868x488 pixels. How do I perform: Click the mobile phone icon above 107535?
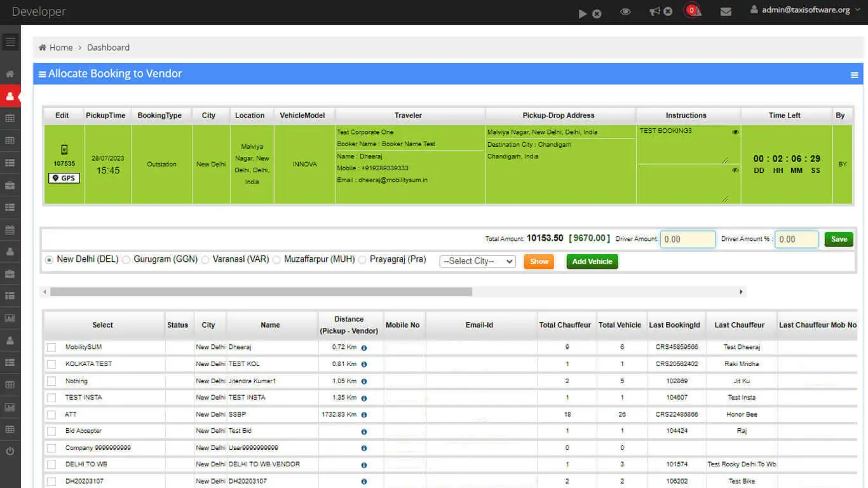64,150
